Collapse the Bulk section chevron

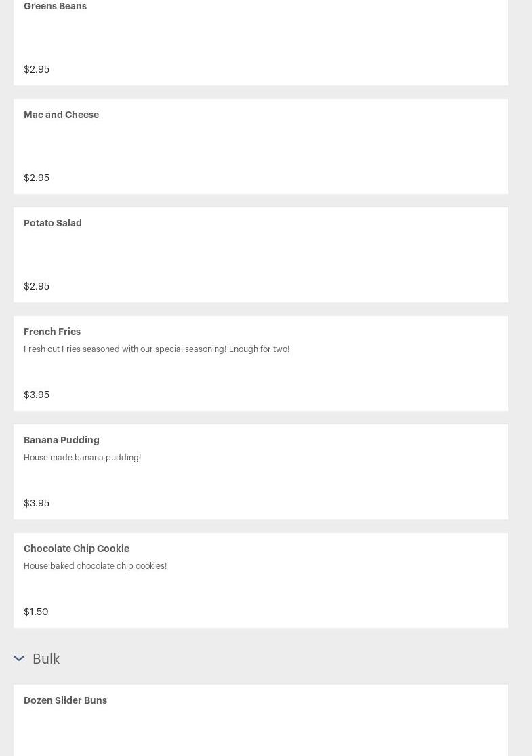point(19,658)
